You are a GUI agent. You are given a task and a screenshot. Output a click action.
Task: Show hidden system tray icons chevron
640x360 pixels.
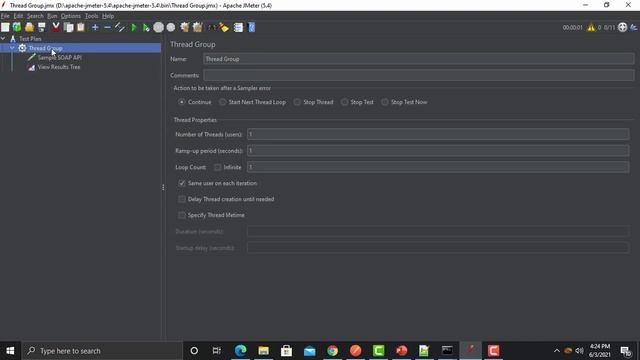pos(557,351)
